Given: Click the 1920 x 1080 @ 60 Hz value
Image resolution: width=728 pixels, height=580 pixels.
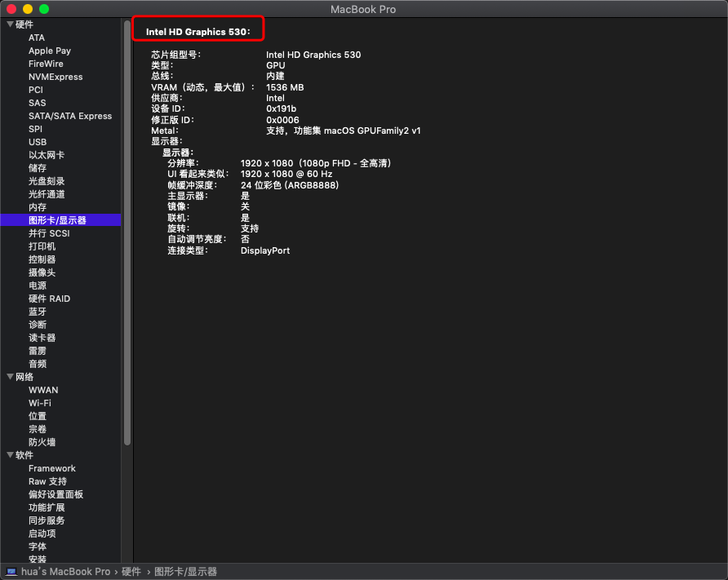Looking at the screenshot, I should pyautogui.click(x=286, y=174).
